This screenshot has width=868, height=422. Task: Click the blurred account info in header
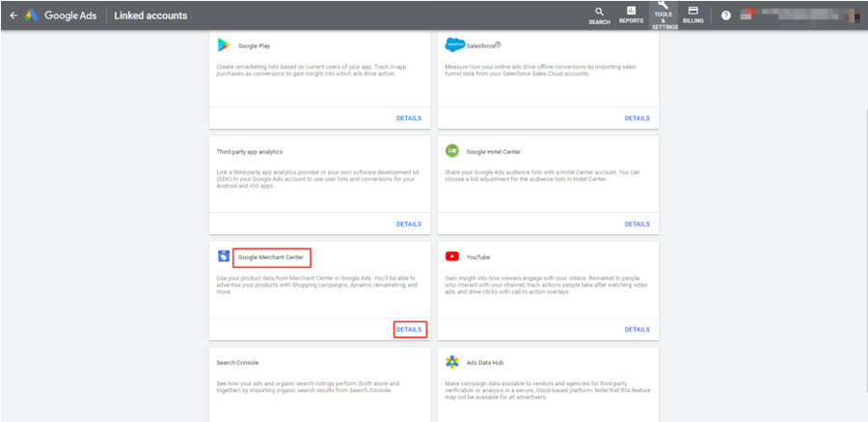pos(800,15)
